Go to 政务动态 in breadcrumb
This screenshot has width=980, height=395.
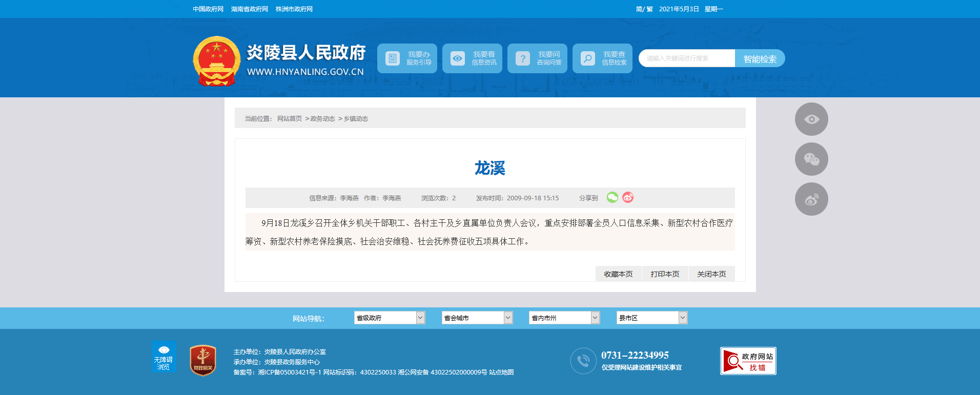[x=322, y=119]
